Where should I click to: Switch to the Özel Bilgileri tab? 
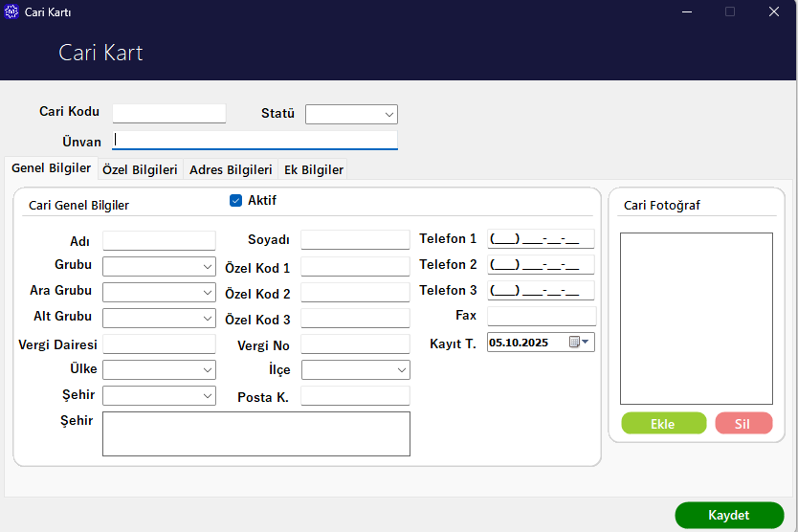coord(140,169)
